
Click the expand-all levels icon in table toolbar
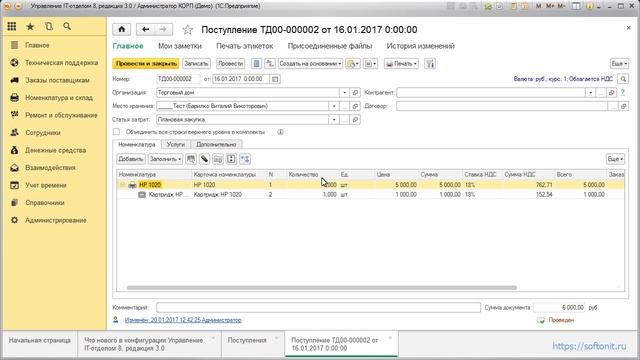[231, 159]
